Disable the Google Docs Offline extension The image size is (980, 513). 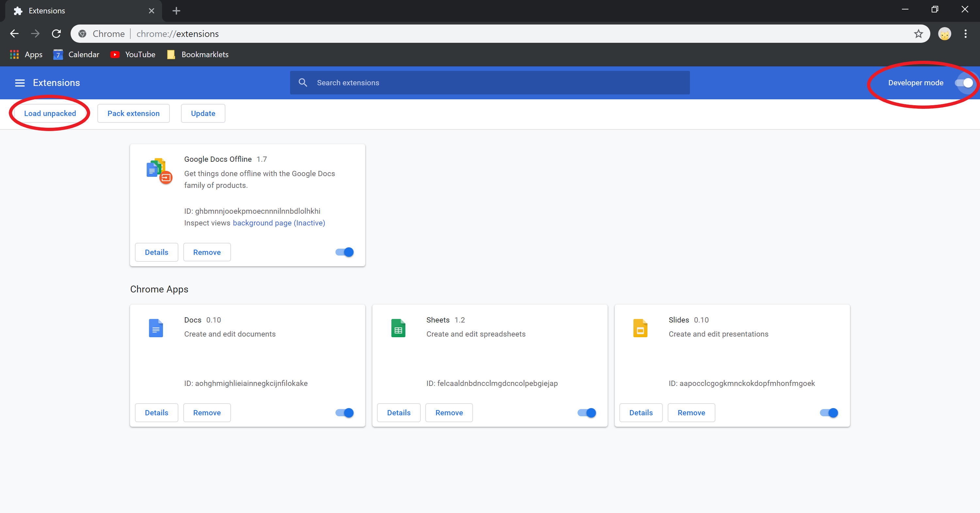(x=345, y=252)
